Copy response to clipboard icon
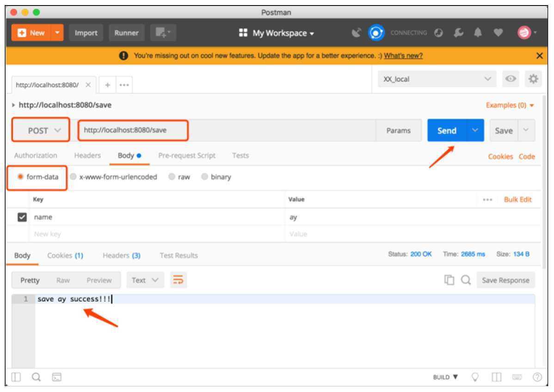 click(449, 280)
